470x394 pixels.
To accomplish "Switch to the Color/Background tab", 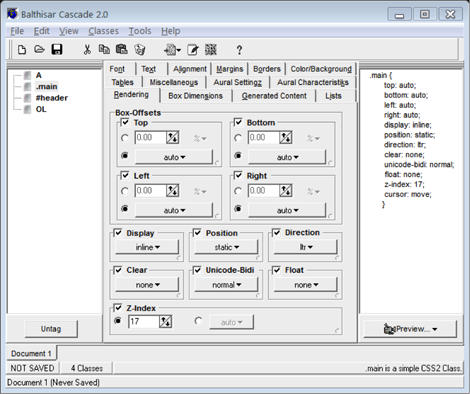I will 321,69.
